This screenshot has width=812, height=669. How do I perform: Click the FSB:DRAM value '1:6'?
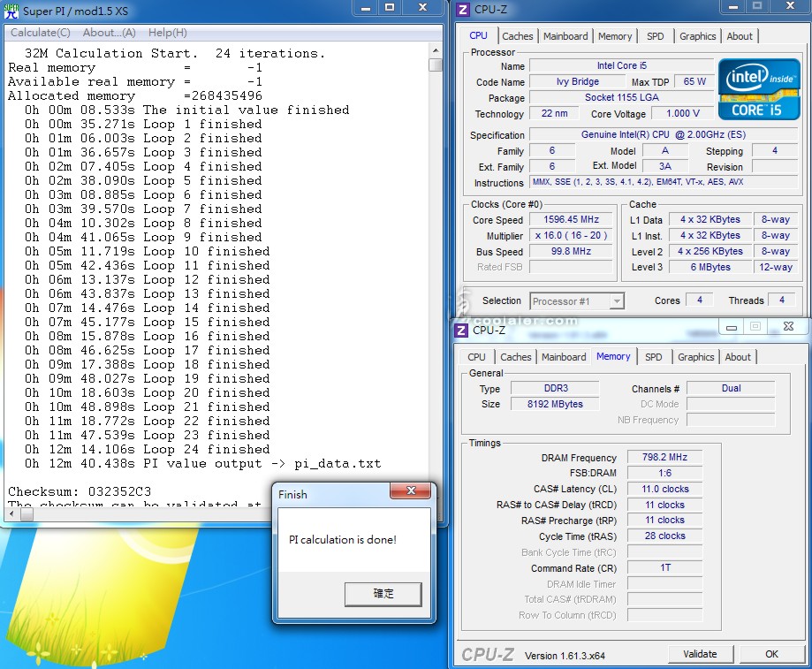coord(664,474)
